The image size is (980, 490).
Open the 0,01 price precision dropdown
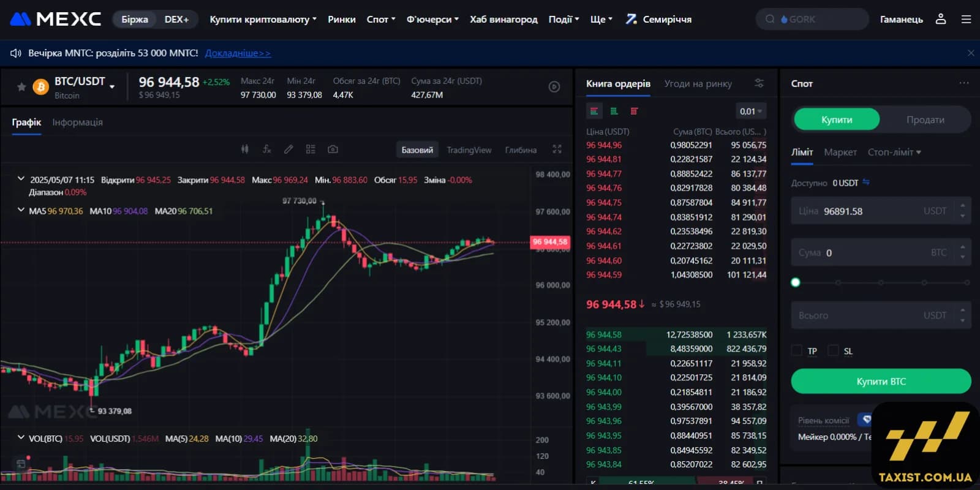click(751, 111)
